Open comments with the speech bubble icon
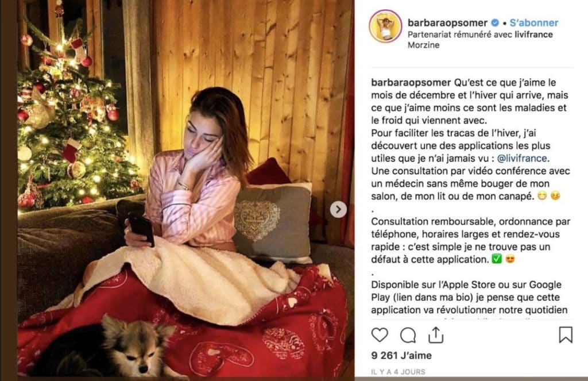 408,335
